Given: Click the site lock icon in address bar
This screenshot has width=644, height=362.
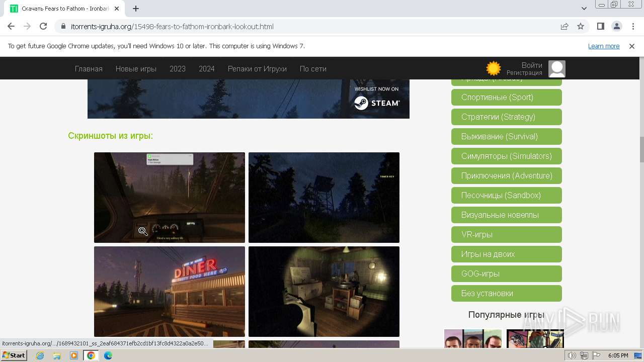Looking at the screenshot, I should coord(63,26).
